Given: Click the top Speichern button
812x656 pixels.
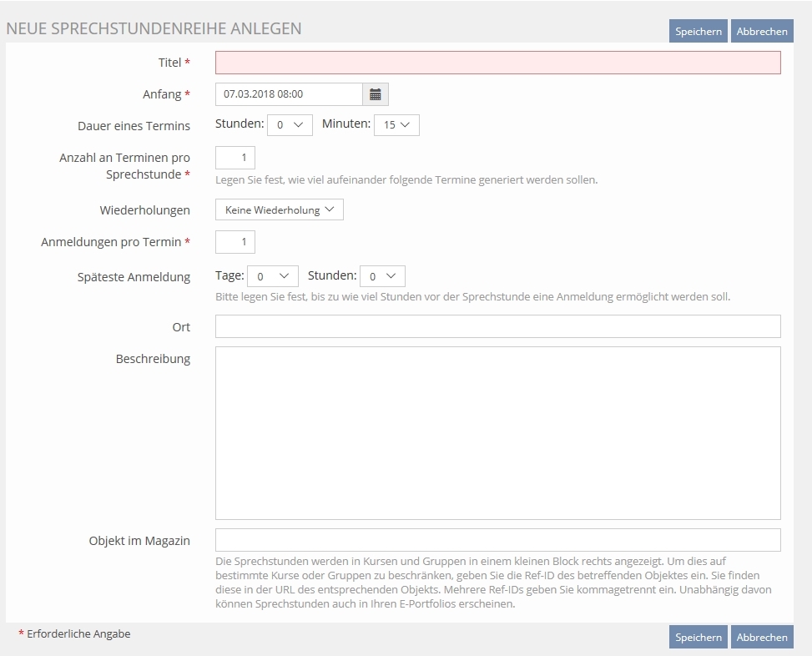Looking at the screenshot, I should coord(698,31).
